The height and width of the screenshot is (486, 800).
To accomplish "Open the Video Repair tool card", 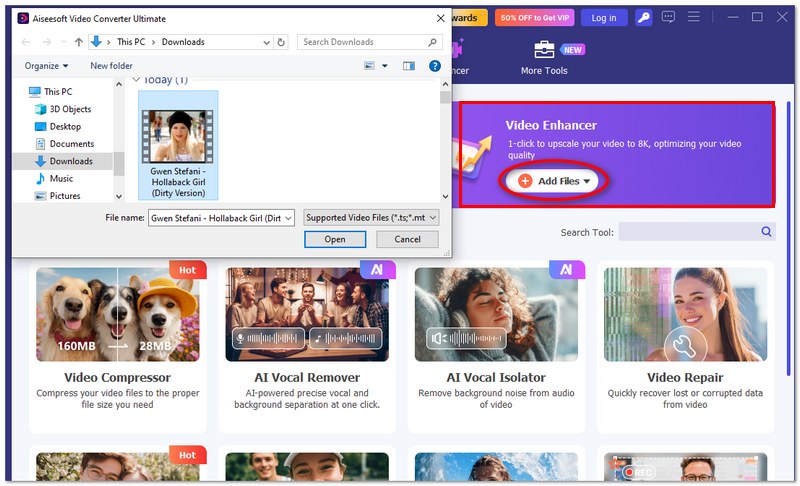I will point(685,346).
